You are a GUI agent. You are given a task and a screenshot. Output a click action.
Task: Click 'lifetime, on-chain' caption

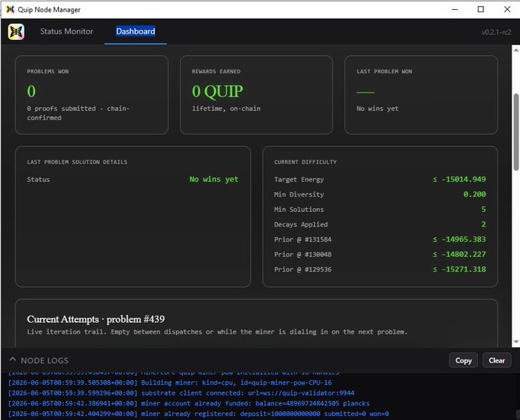tap(226, 109)
